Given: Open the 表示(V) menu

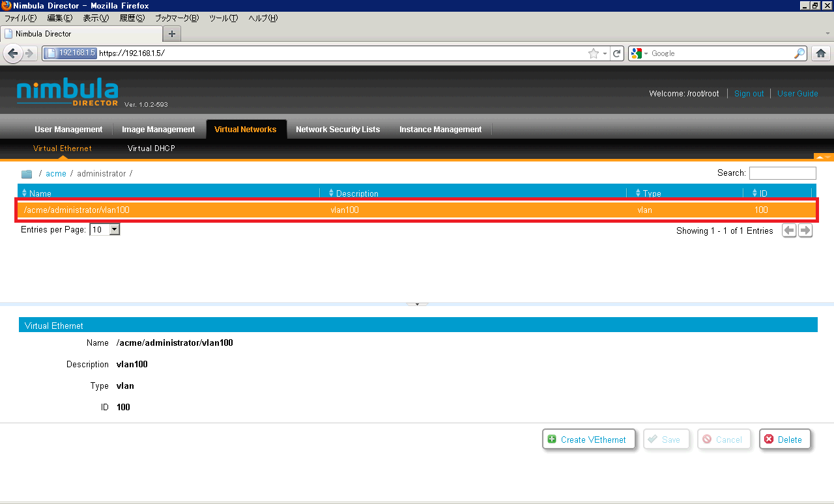Looking at the screenshot, I should 96,18.
